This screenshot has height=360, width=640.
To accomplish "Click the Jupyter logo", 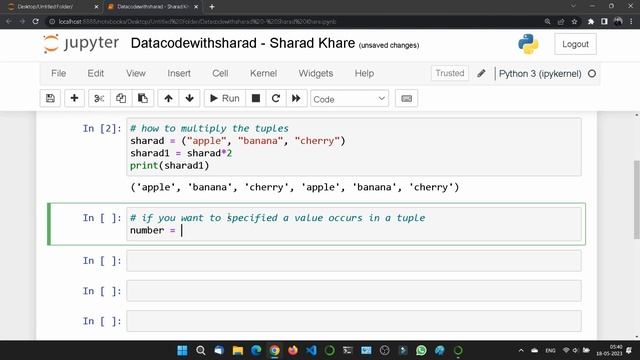I will pyautogui.click(x=81, y=44).
